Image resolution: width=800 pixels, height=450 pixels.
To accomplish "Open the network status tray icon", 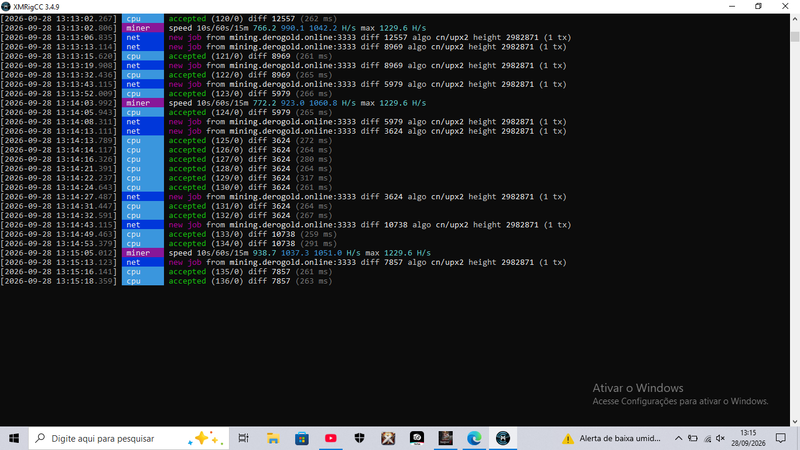I will pos(707,438).
